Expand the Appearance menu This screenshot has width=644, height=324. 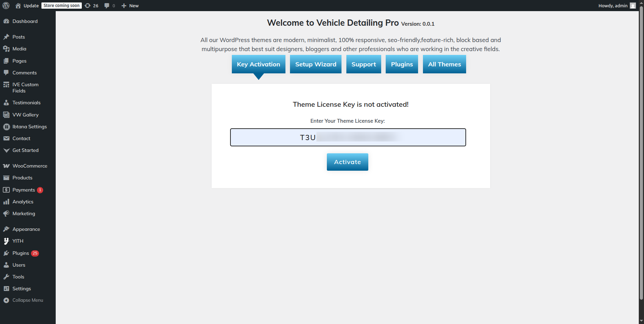[26, 229]
